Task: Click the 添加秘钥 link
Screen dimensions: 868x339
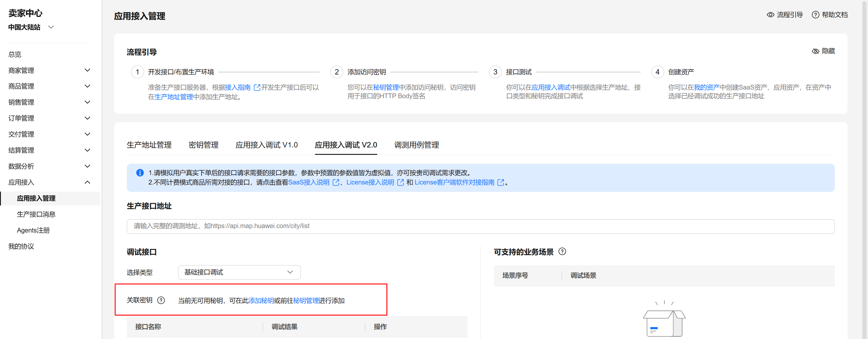Action: (261, 300)
